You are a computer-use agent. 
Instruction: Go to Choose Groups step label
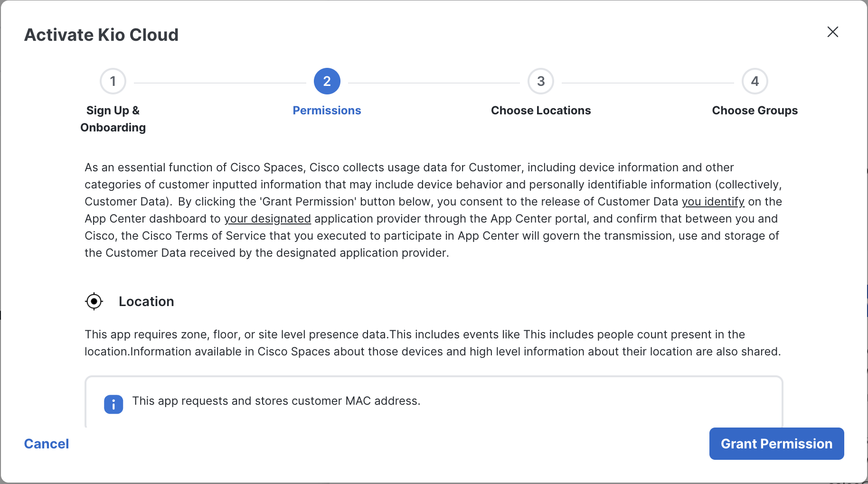[755, 111]
